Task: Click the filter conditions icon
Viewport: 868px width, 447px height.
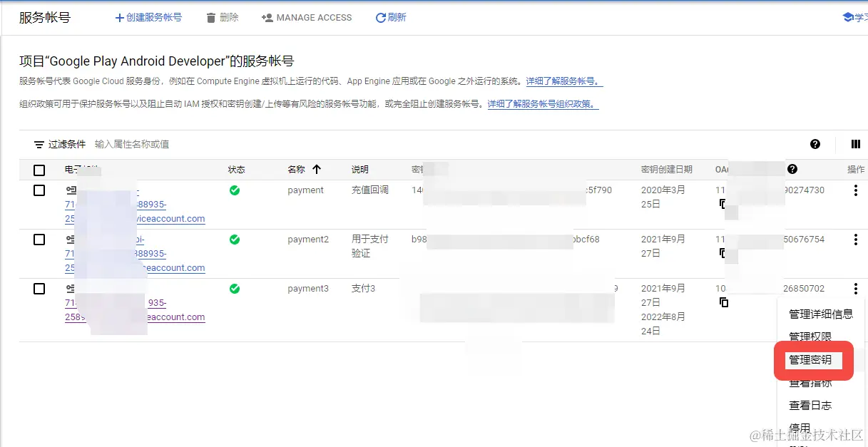Action: 39,144
